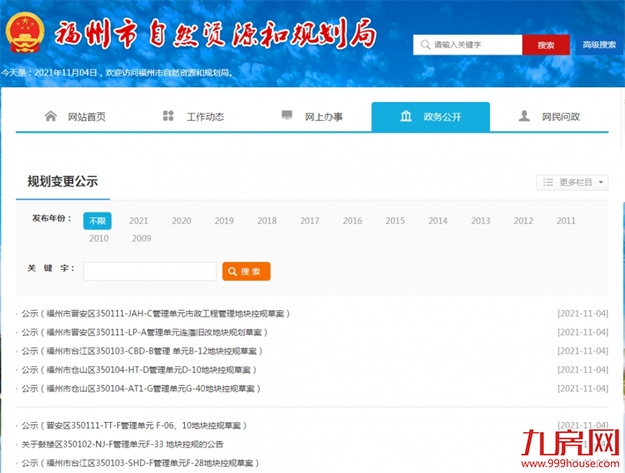Open the 350103-SHD-F管理单元F-28地块 notice

140,463
